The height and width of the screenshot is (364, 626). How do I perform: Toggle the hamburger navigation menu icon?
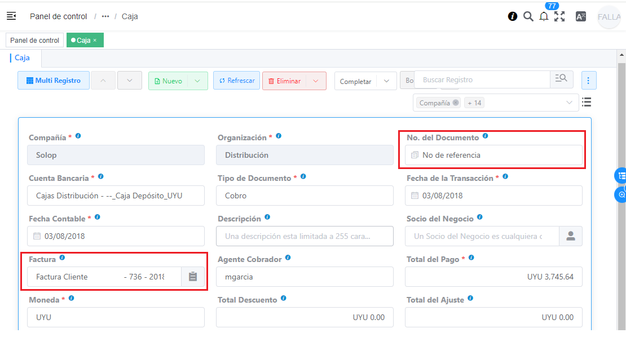pyautogui.click(x=11, y=16)
